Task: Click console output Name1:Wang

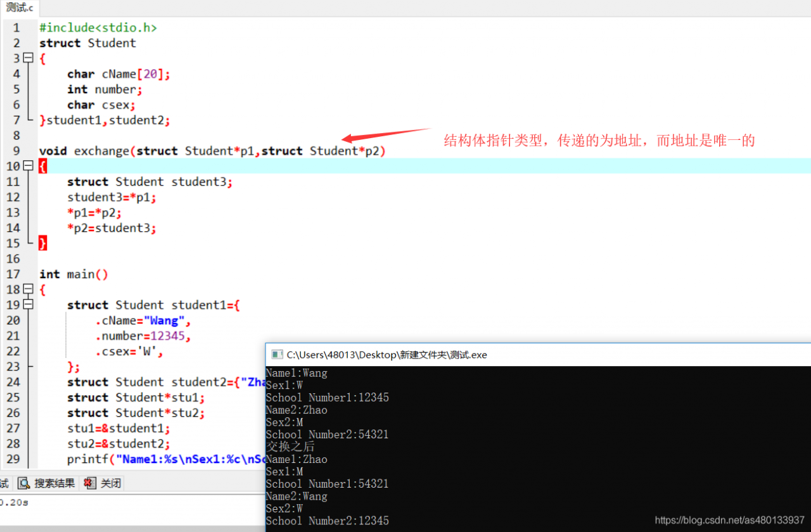Action: coord(297,373)
